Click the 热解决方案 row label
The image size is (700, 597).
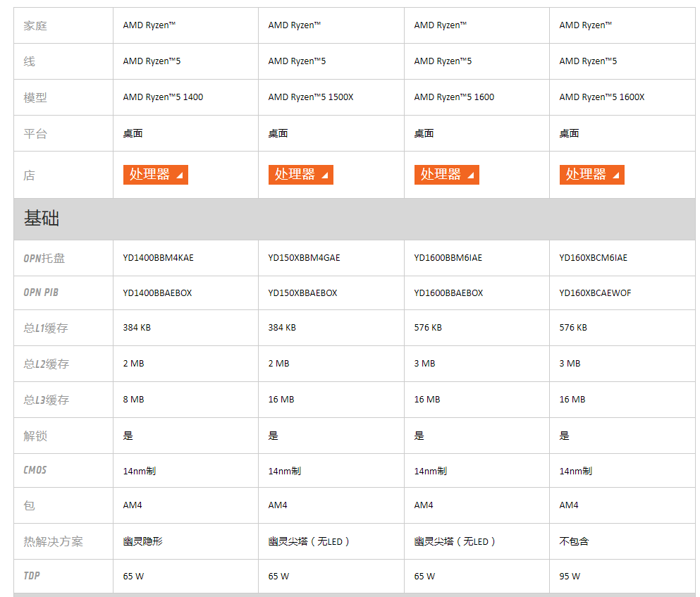(53, 541)
